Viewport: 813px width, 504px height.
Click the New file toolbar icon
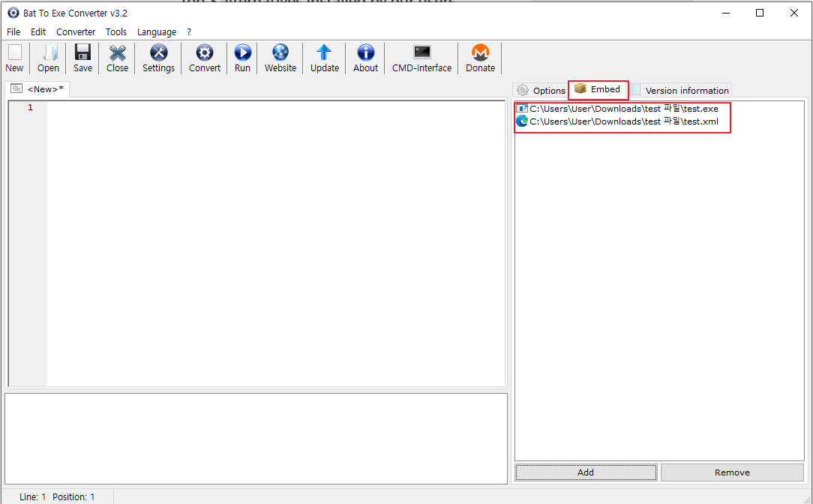pyautogui.click(x=14, y=52)
